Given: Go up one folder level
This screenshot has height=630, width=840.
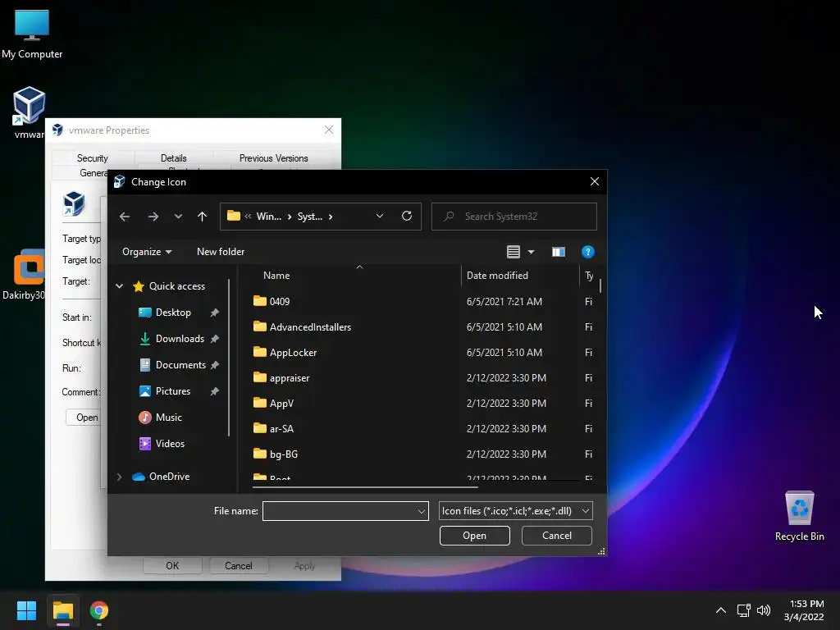Looking at the screenshot, I should tap(202, 217).
